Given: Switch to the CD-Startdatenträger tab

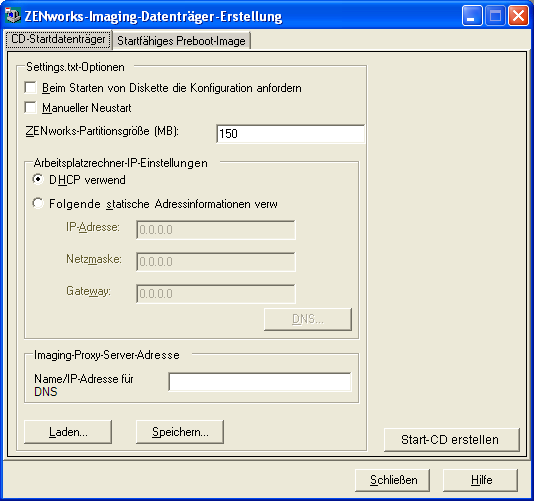Looking at the screenshot, I should point(59,39).
